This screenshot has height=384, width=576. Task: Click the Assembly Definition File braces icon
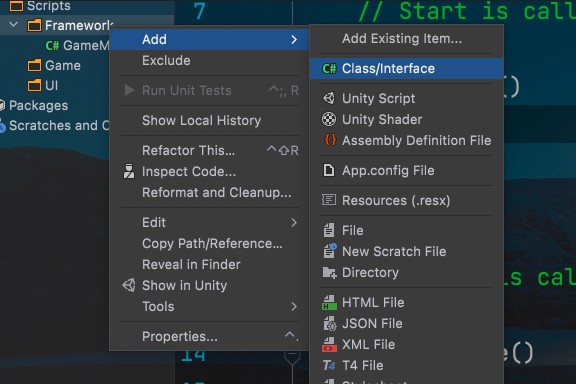click(x=330, y=140)
